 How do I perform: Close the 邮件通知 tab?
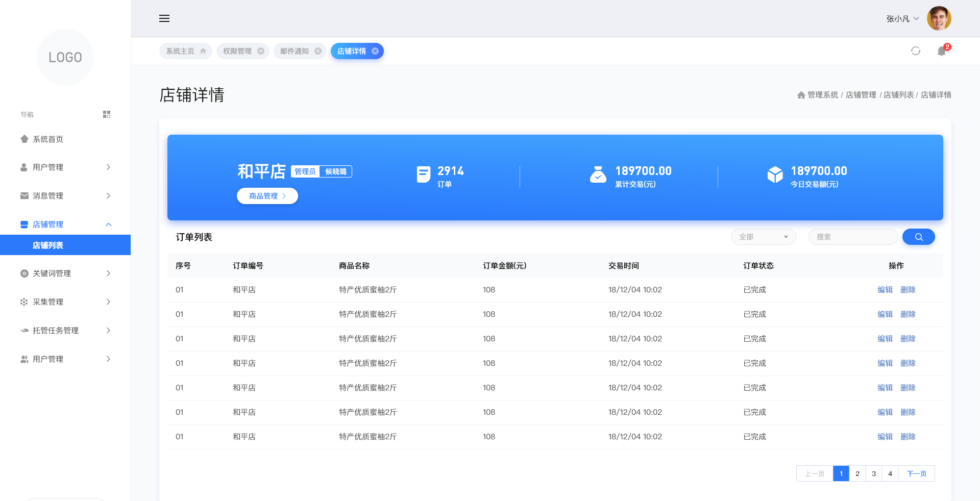[318, 51]
